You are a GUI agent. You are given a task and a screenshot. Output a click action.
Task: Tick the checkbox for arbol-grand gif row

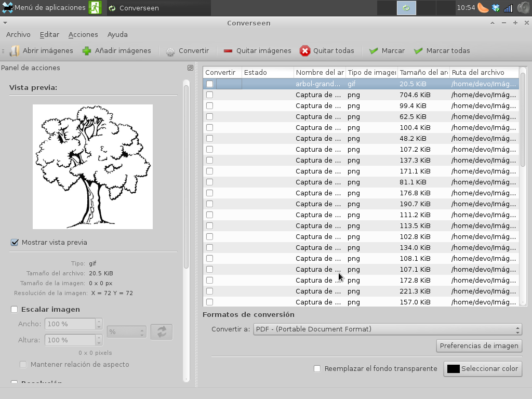pos(209,84)
